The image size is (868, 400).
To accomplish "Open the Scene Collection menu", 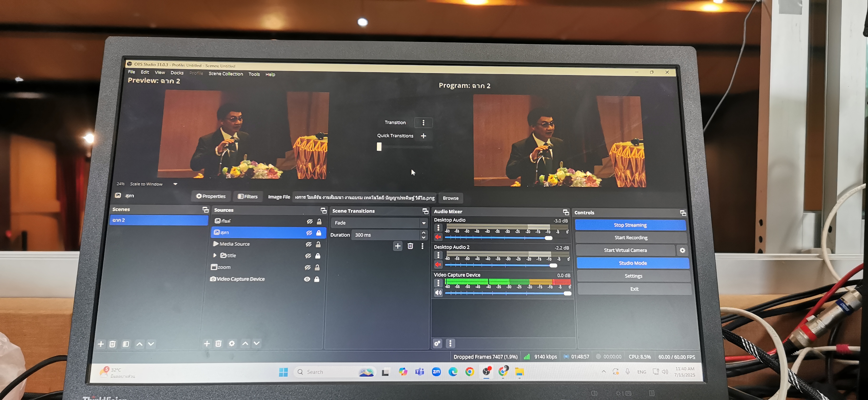I will coord(225,74).
